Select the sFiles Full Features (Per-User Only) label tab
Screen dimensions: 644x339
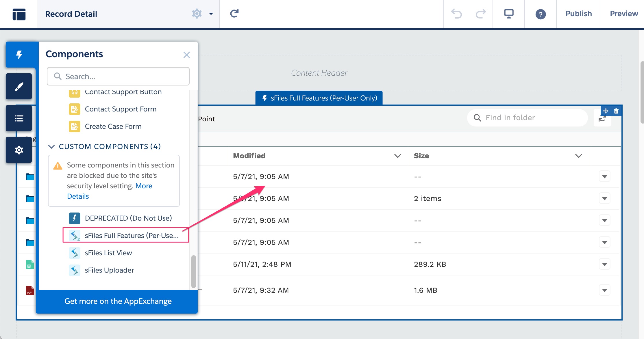[319, 98]
